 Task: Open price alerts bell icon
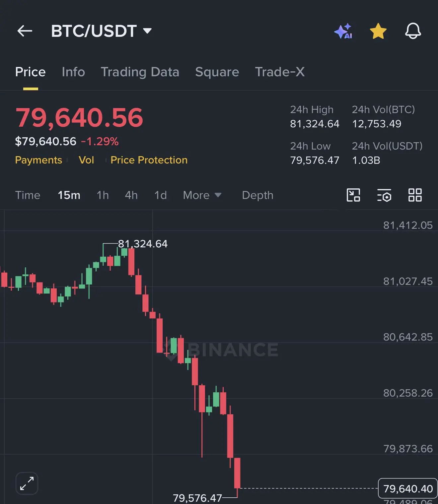pos(413,31)
